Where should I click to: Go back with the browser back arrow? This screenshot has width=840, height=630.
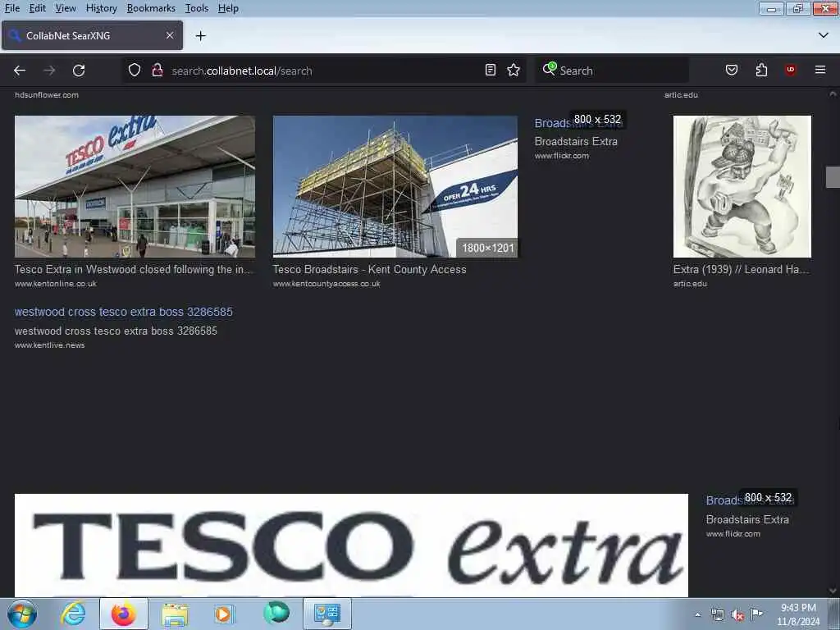(x=20, y=71)
